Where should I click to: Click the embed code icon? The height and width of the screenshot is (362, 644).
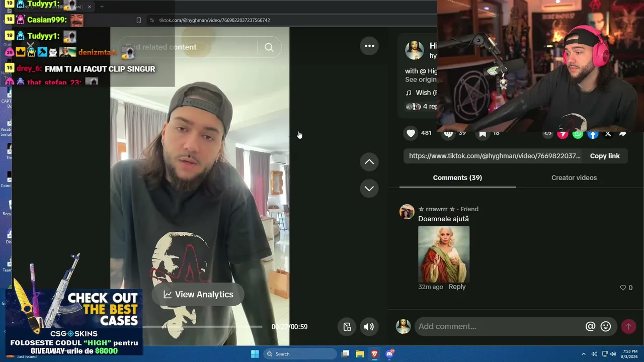(x=548, y=134)
